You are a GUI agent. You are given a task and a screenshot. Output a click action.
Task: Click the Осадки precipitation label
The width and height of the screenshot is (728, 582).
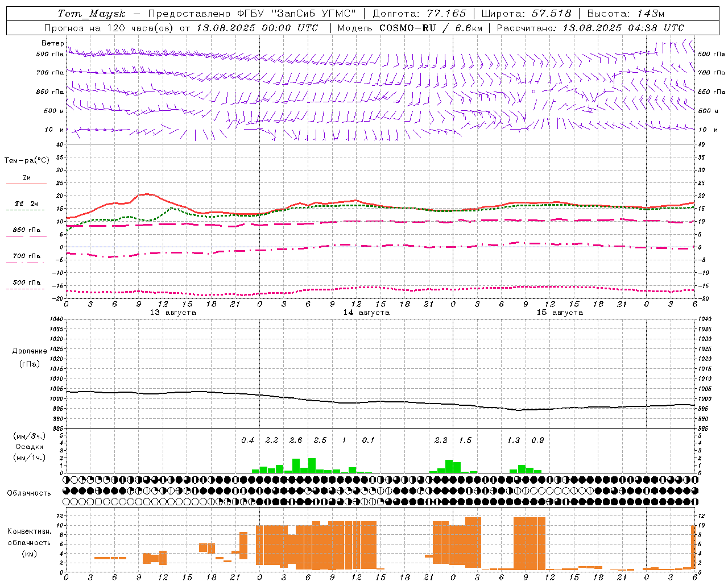click(x=30, y=447)
